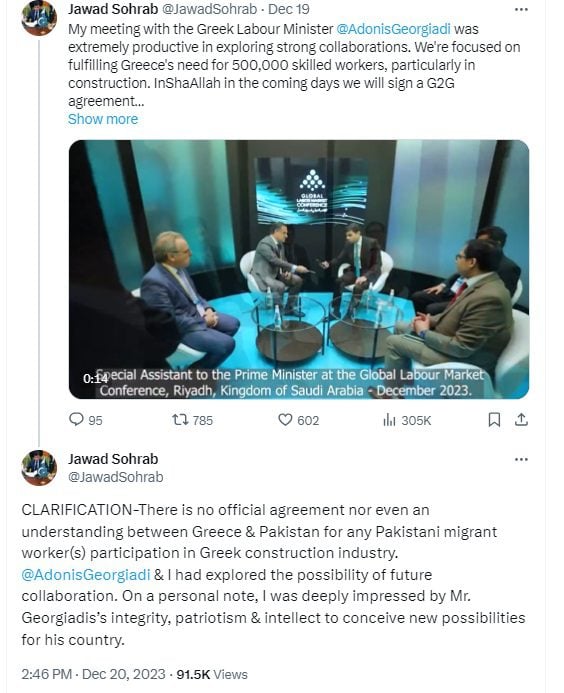Viewport: 564px width, 693px height.
Task: Click the 2:46 PM Dec 20, 2023 timestamp
Action: click(93, 674)
